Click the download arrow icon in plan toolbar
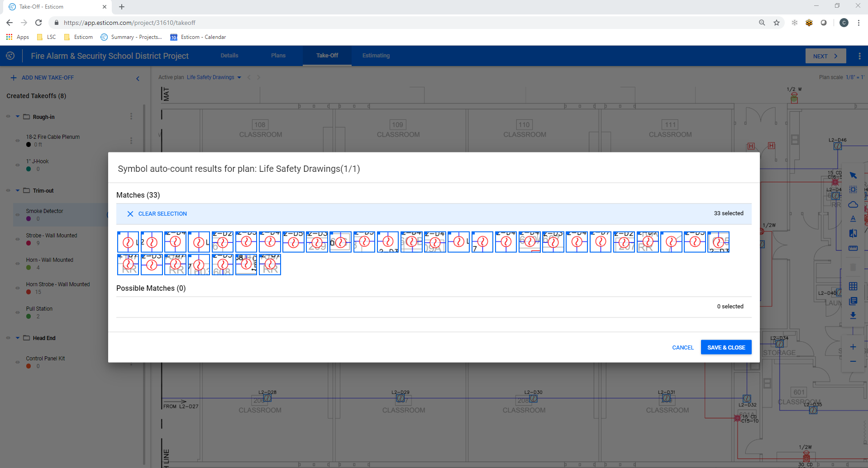This screenshot has height=468, width=868. (853, 316)
